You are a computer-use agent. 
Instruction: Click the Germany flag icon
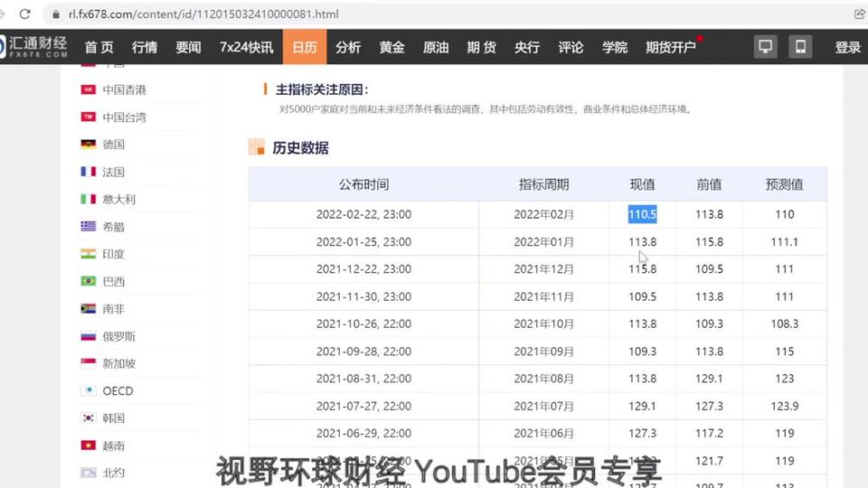(88, 145)
